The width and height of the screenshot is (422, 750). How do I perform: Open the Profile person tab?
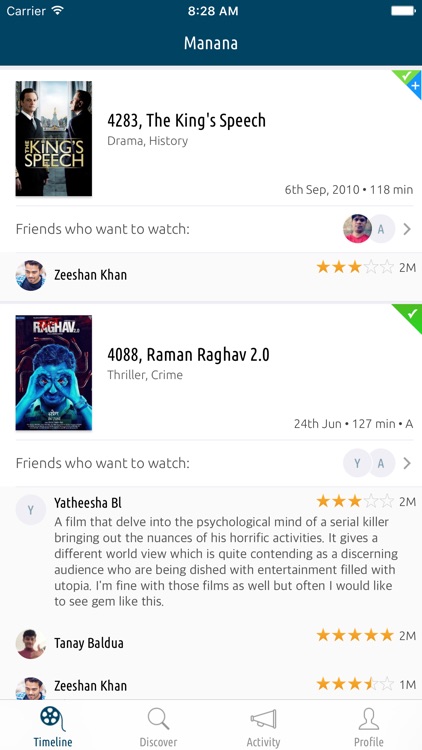[369, 726]
